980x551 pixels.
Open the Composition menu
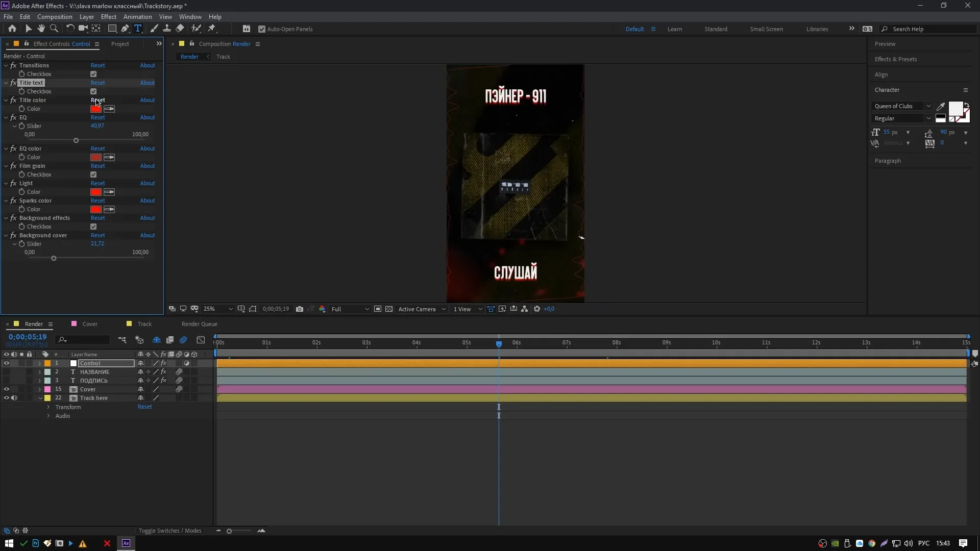tap(55, 17)
